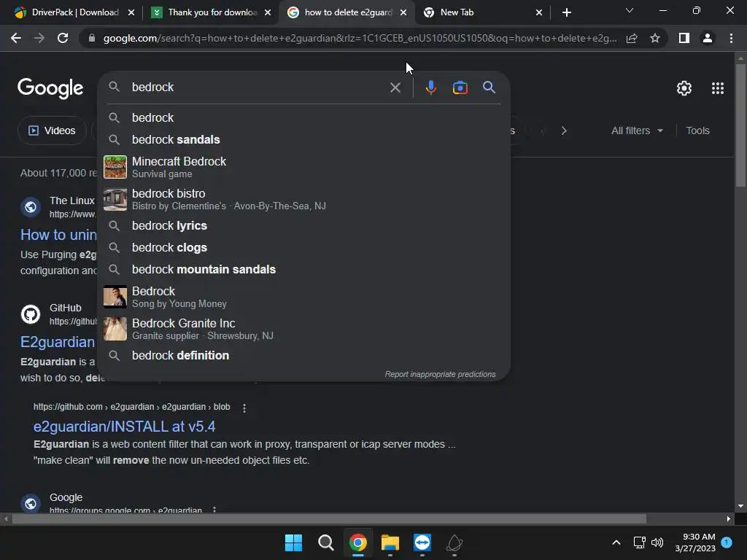
Task: Select 'bedrock bistro' suggestion
Action: click(304, 199)
